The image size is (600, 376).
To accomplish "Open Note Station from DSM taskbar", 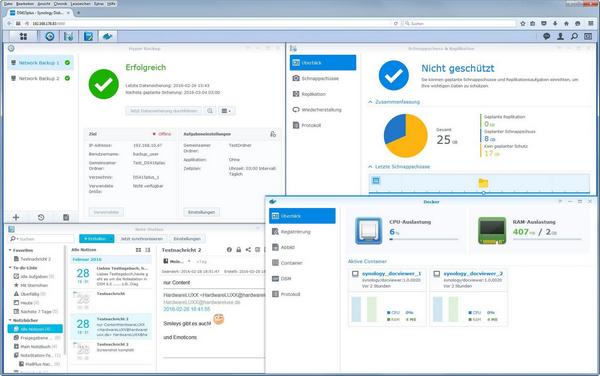I will [88, 36].
